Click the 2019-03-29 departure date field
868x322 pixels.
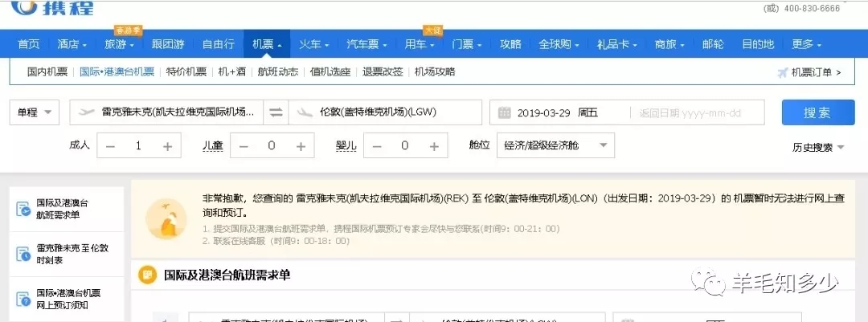point(558,113)
